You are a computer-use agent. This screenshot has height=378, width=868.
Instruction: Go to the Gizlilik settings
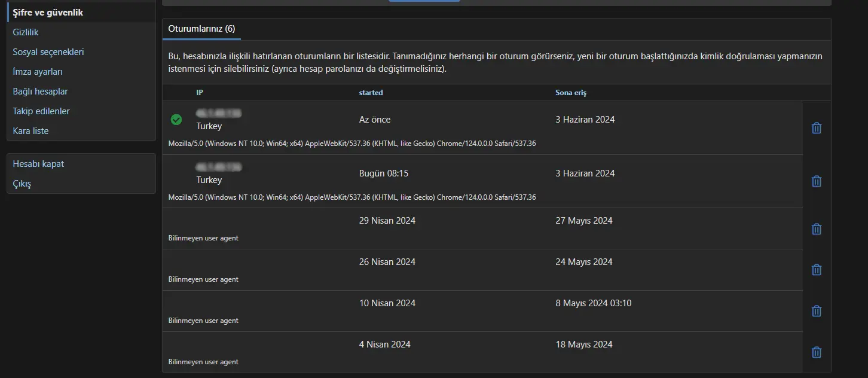coord(26,32)
